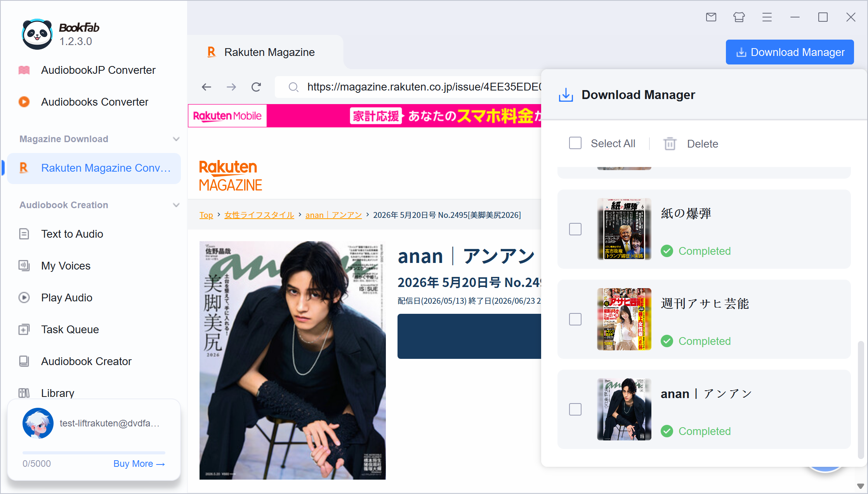
Task: Follow the 女性ライフスタイル breadcrumb link
Action: [x=259, y=215]
